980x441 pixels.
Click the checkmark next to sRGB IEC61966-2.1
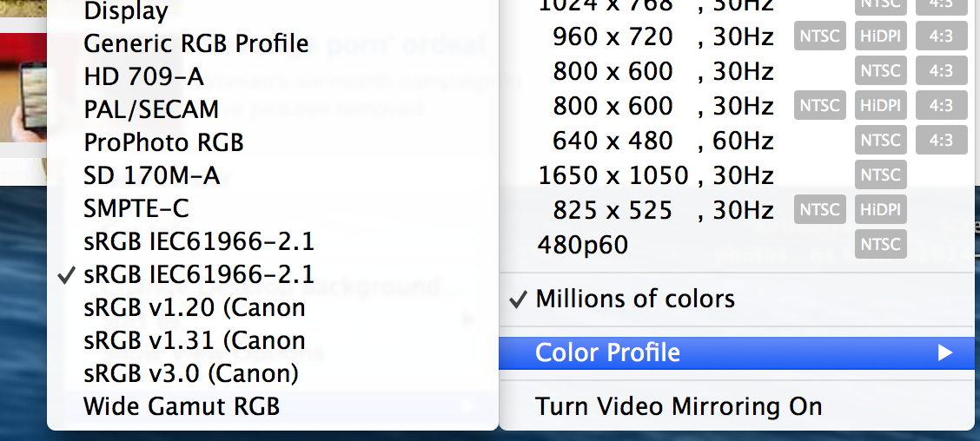coord(66,275)
